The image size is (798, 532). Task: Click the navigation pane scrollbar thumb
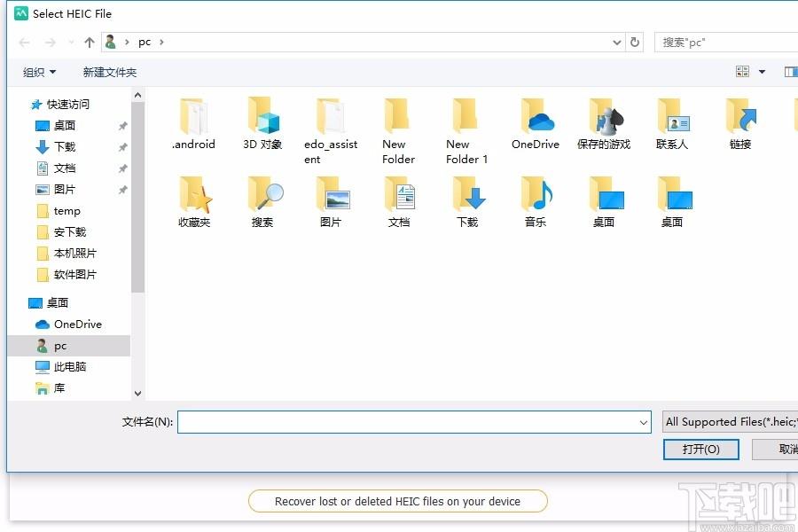(x=137, y=198)
